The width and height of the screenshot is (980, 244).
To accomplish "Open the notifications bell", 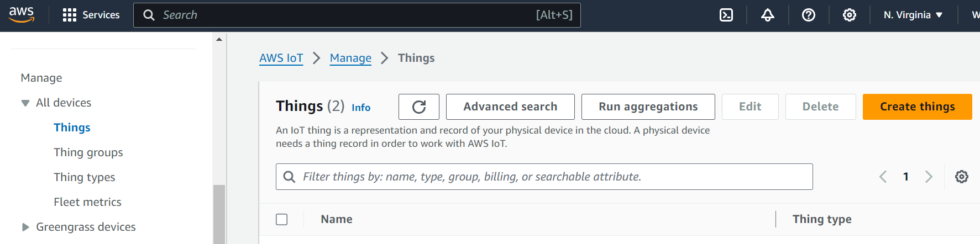I will [767, 15].
